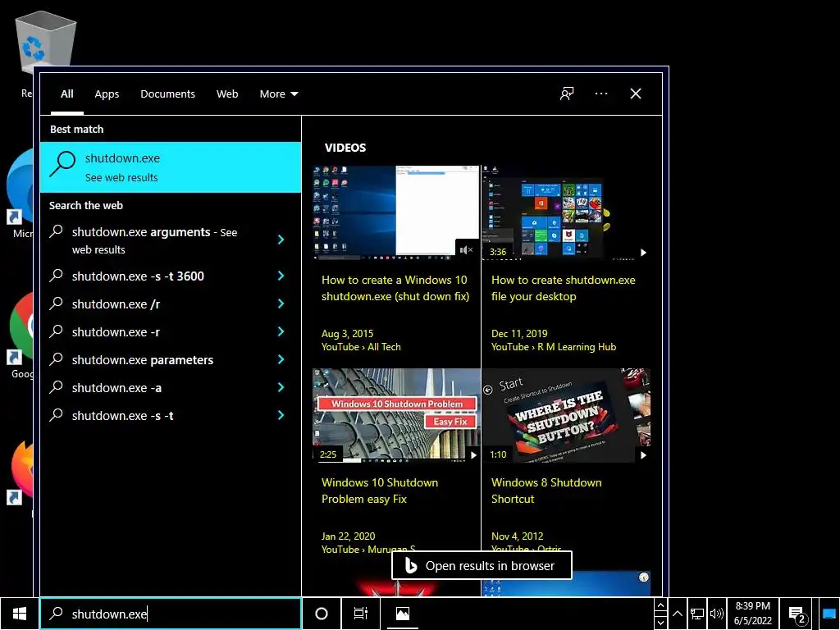Image resolution: width=840 pixels, height=630 pixels.
Task: Open link Windows 8 Shutdown Shortcut
Action: [x=546, y=491]
